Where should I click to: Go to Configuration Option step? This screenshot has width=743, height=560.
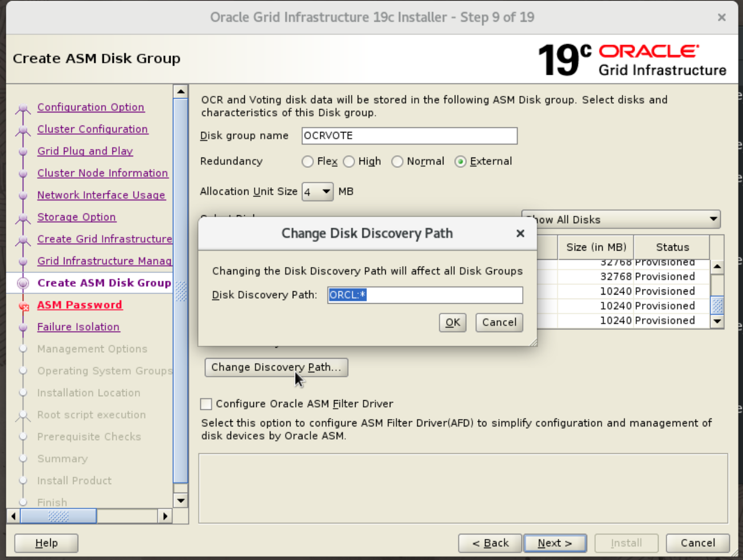tap(91, 107)
